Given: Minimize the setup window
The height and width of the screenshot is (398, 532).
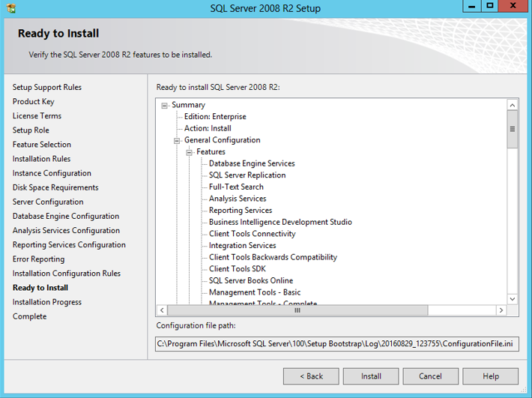Looking at the screenshot, I should pos(471,6).
